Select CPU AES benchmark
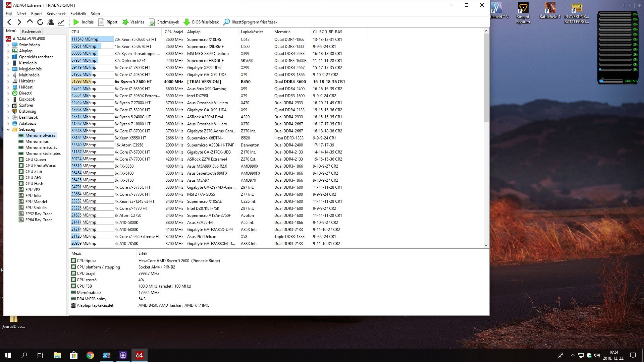Image resolution: width=644 pixels, height=362 pixels. (x=33, y=178)
